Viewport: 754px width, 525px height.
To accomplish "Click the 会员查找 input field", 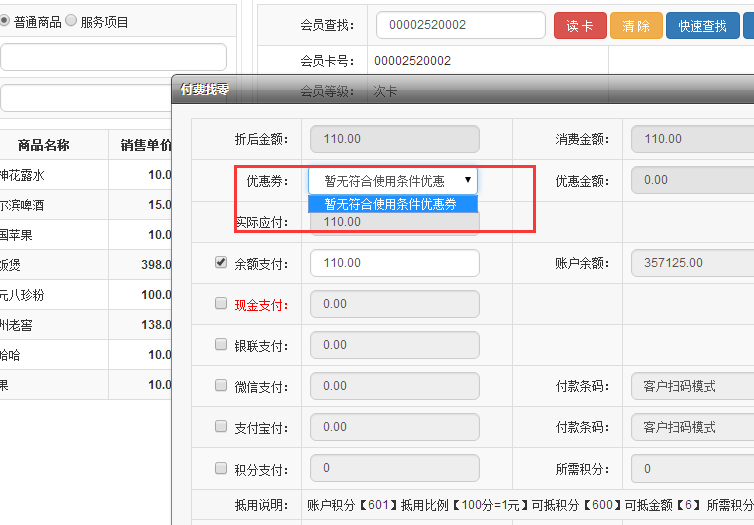I will 460,25.
